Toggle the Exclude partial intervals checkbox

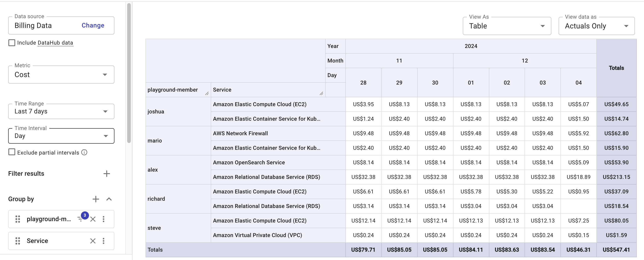tap(12, 152)
